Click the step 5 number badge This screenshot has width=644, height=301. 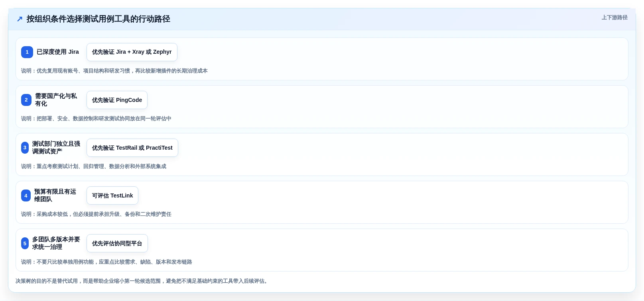point(25,243)
